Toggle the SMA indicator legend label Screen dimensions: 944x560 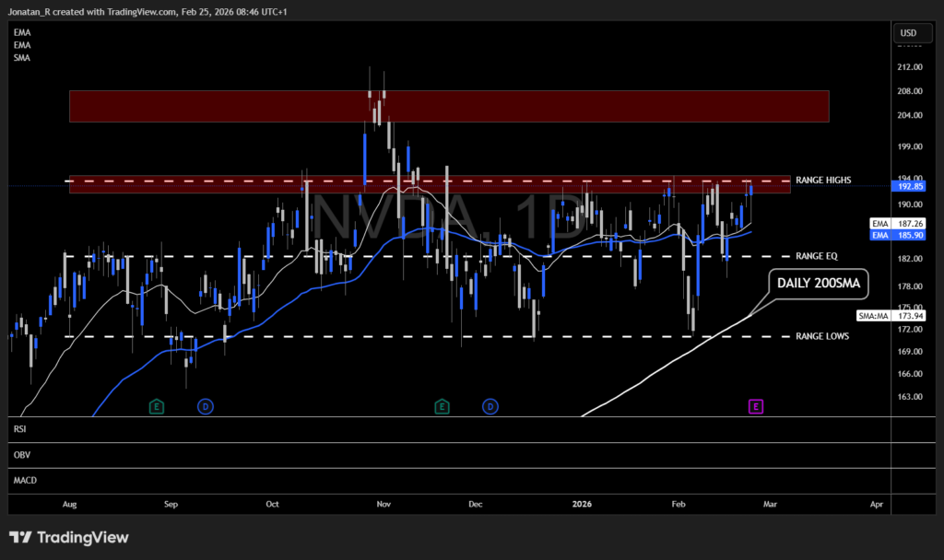click(x=19, y=57)
